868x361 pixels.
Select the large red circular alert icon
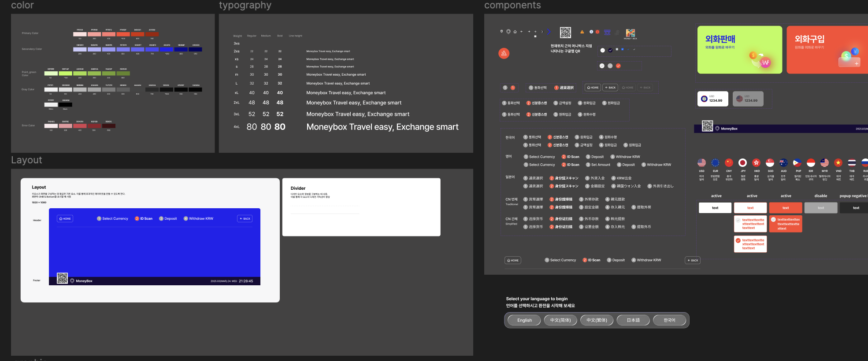[x=504, y=53]
